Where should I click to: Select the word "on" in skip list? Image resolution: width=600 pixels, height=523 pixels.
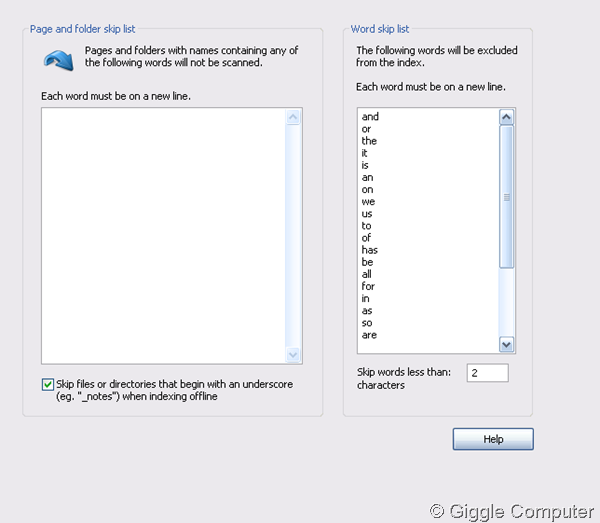click(367, 190)
